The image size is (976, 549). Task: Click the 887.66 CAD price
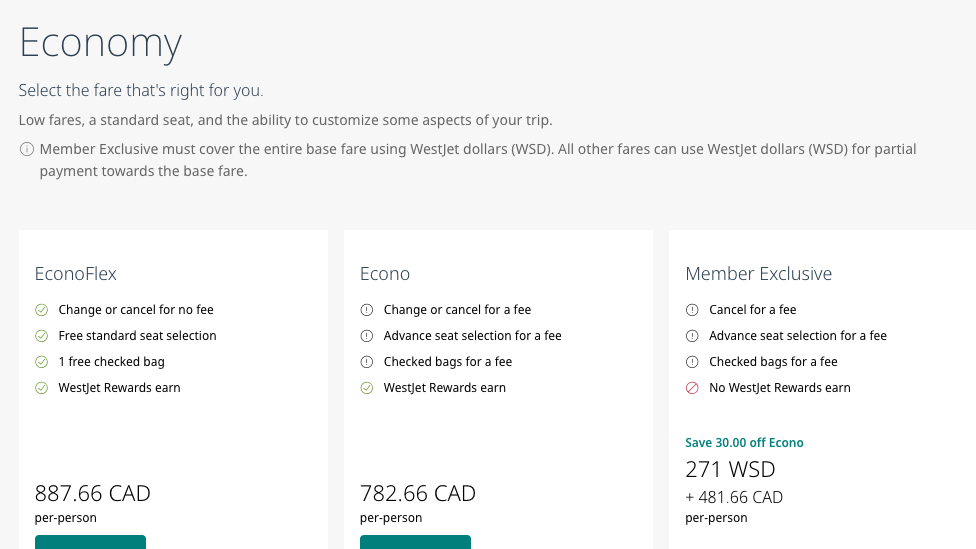(x=92, y=493)
